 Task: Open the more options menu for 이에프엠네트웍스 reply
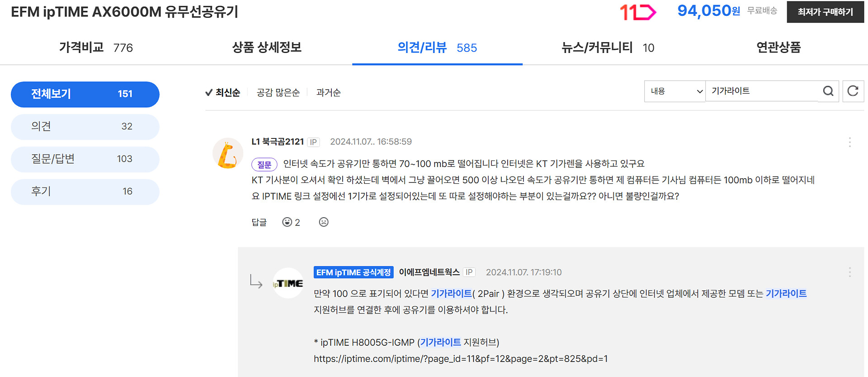[x=850, y=272]
